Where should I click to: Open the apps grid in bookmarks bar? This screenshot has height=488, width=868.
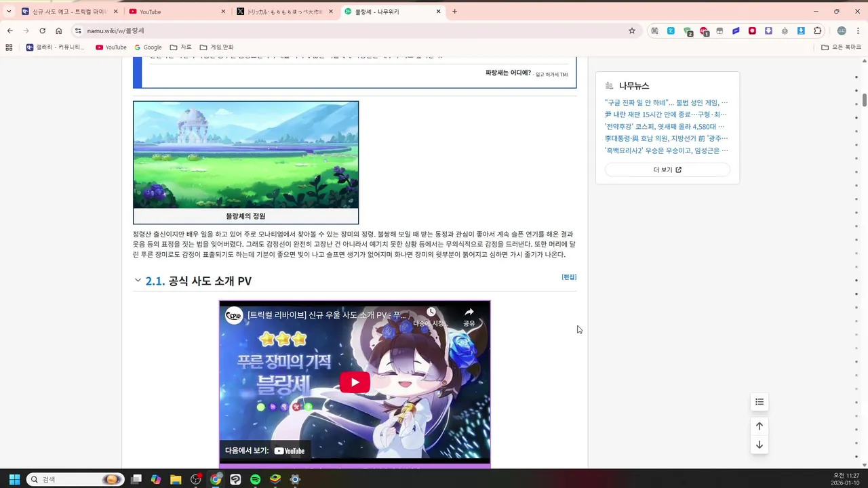(x=9, y=47)
